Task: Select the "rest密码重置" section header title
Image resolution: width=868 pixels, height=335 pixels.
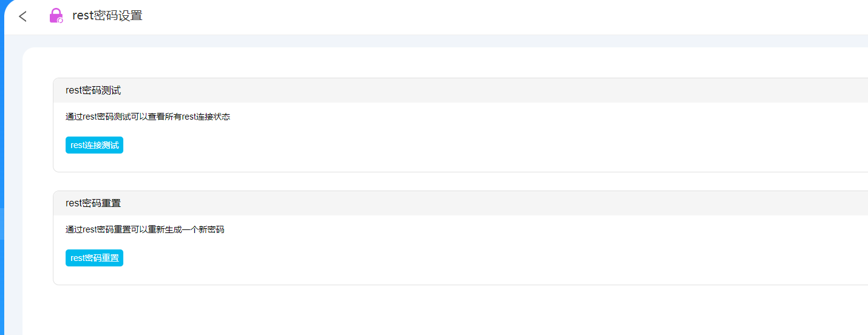Action: point(93,203)
